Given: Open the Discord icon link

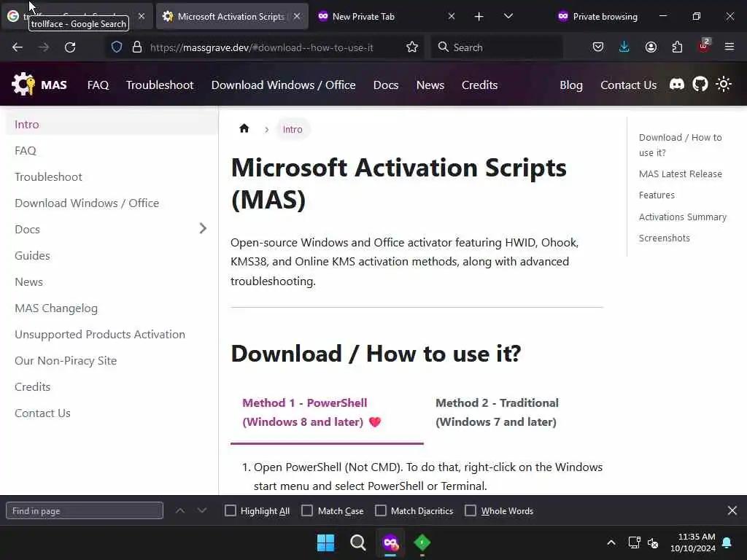Looking at the screenshot, I should [676, 85].
